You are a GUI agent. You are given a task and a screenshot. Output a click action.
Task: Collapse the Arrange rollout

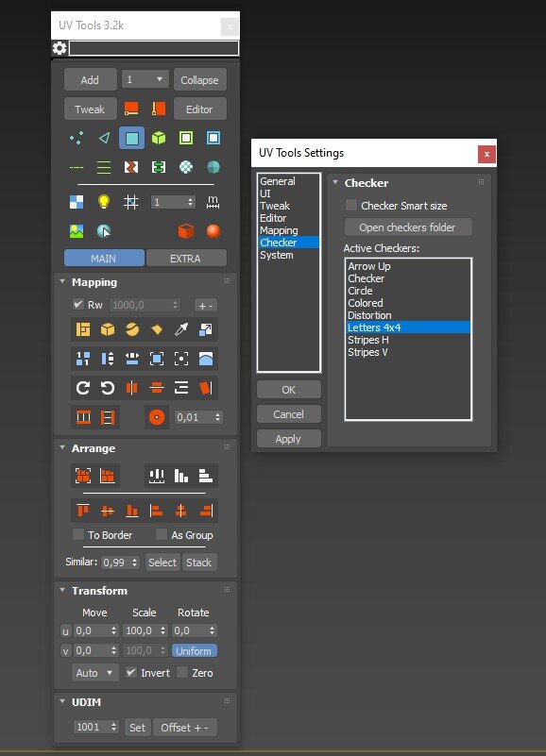point(62,447)
